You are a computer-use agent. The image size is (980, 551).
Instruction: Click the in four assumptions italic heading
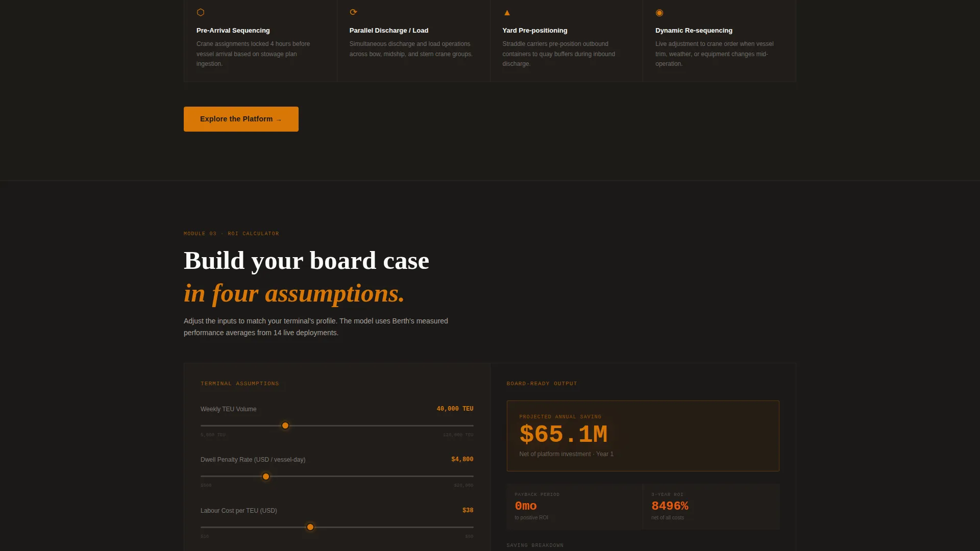(294, 293)
